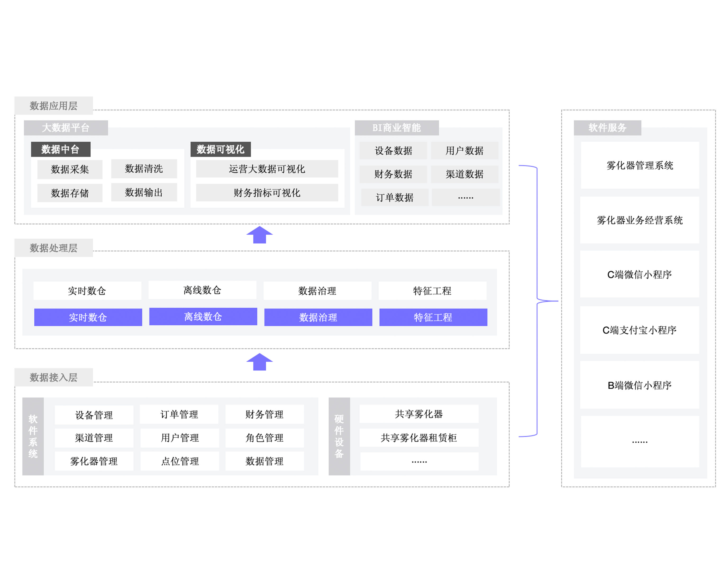
Task: Click the ellipsis box beside 订单数据
Action: [x=466, y=197]
